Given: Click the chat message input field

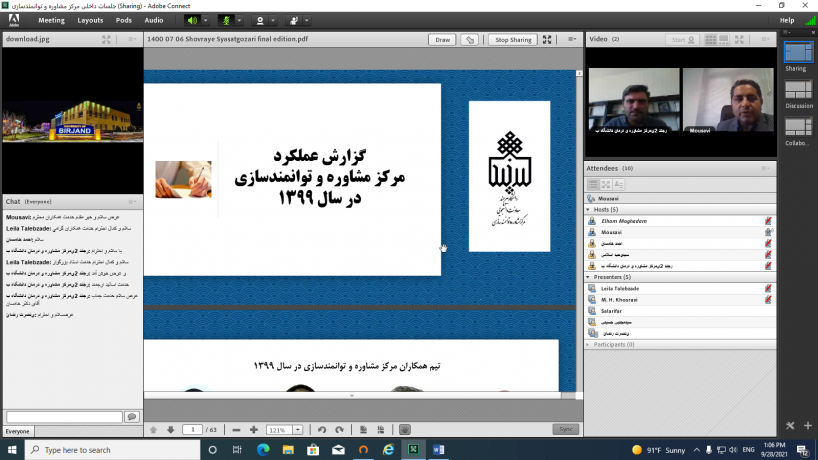Looking at the screenshot, I should click(64, 417).
